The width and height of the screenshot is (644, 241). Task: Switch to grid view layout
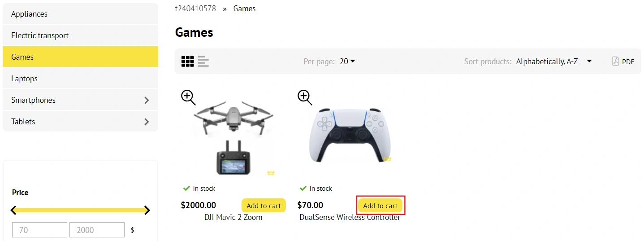click(x=187, y=61)
